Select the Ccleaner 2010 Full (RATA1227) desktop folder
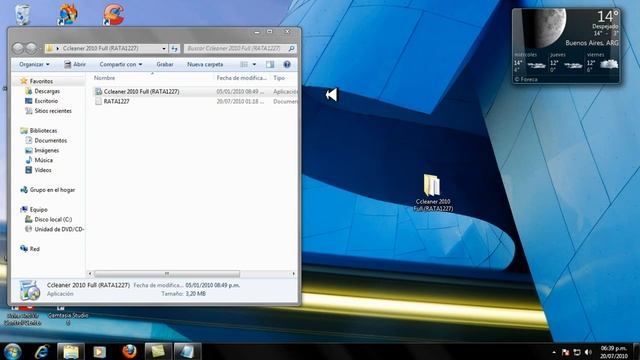This screenshot has height=360, width=640. click(433, 193)
